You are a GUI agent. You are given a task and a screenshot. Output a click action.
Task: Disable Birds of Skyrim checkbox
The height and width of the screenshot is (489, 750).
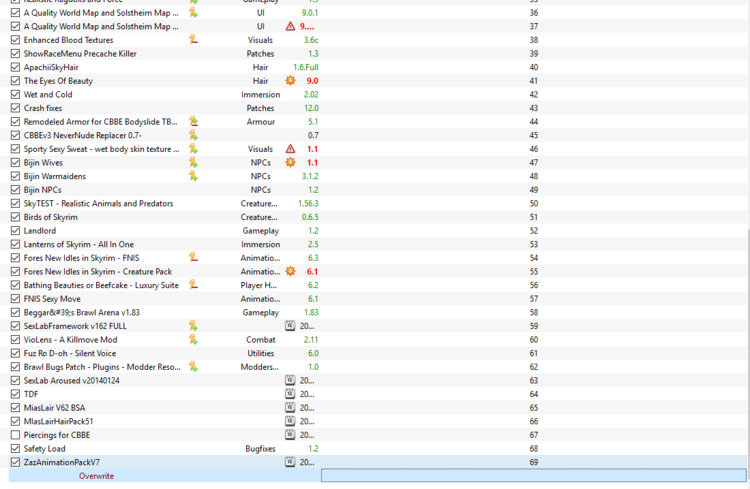point(15,217)
